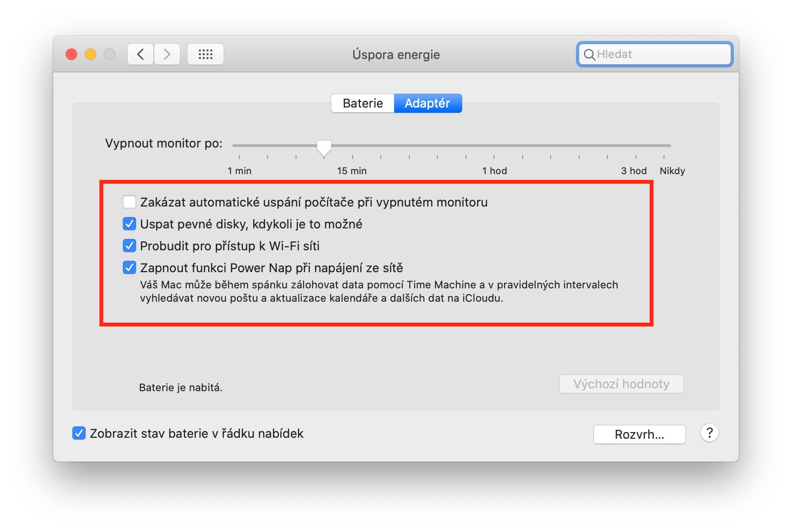Click the Výchozí hodnoty button
Image resolution: width=792 pixels, height=532 pixels.
click(x=621, y=384)
